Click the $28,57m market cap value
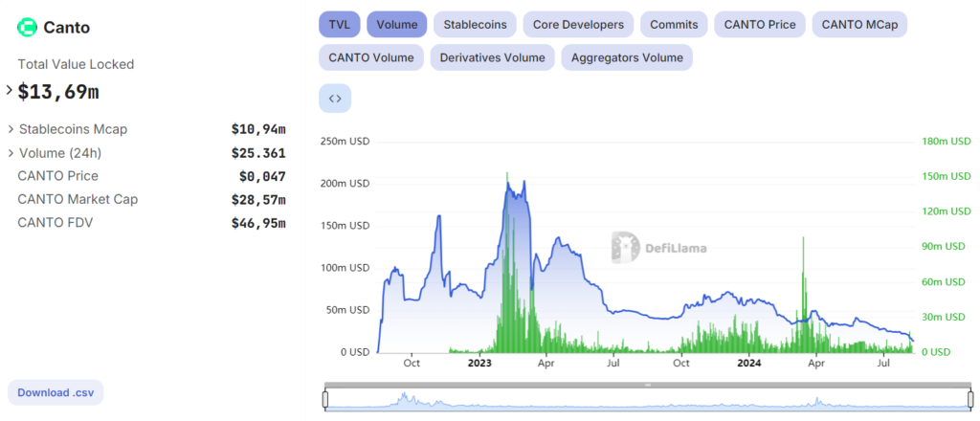The height and width of the screenshot is (421, 980). coord(258,200)
